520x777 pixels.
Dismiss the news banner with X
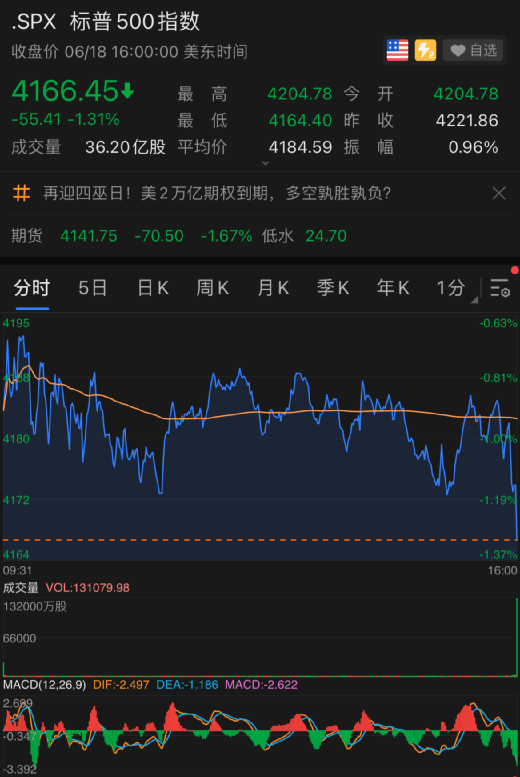[x=499, y=193]
